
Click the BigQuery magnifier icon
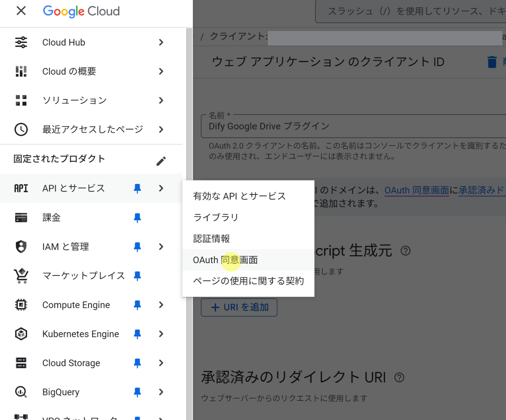click(21, 392)
